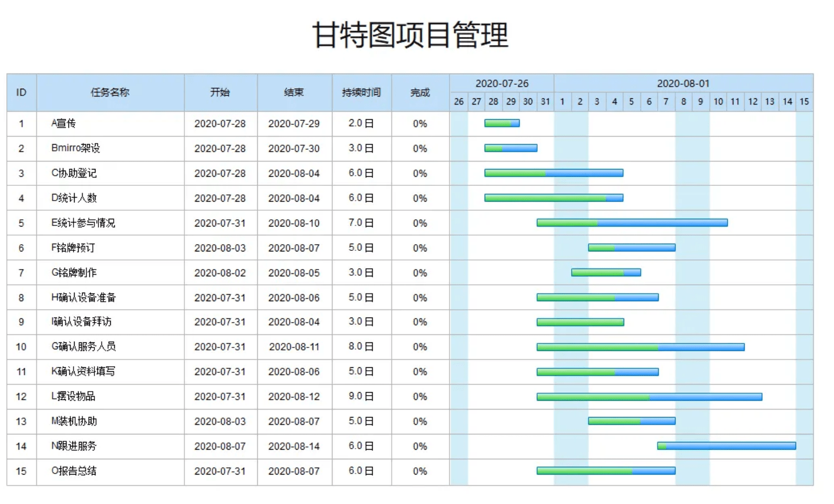Click the "任务名称" column header

coord(111,92)
